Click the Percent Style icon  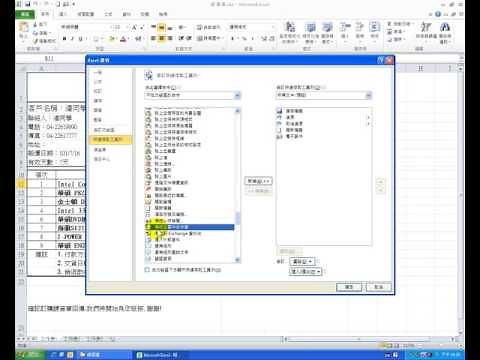244,39
